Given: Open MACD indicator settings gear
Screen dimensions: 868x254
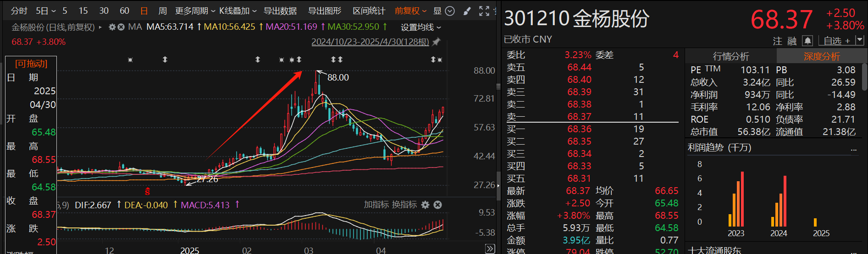Looking at the screenshot, I should [426, 205].
